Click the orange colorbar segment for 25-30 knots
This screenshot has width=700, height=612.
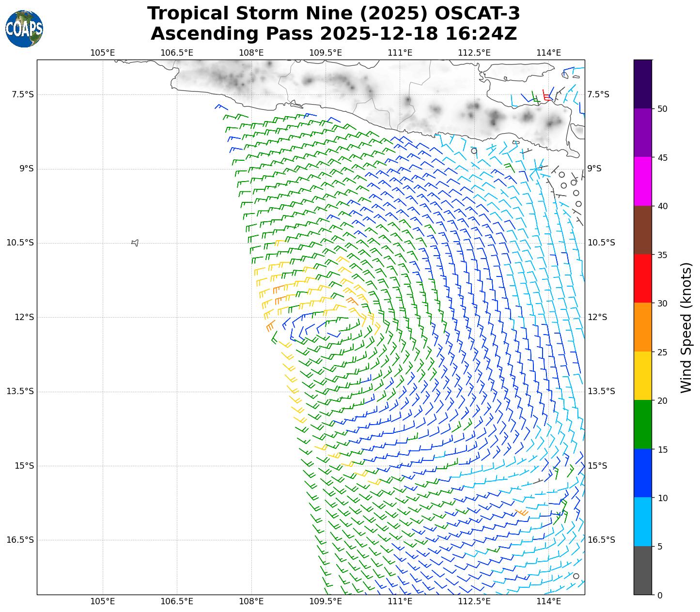coord(643,327)
